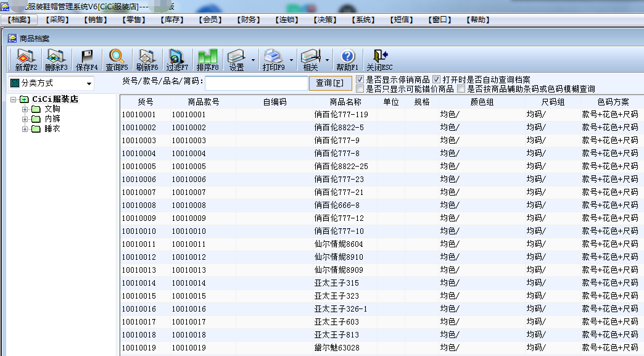Click the folder icon beside 文胸

36,109
